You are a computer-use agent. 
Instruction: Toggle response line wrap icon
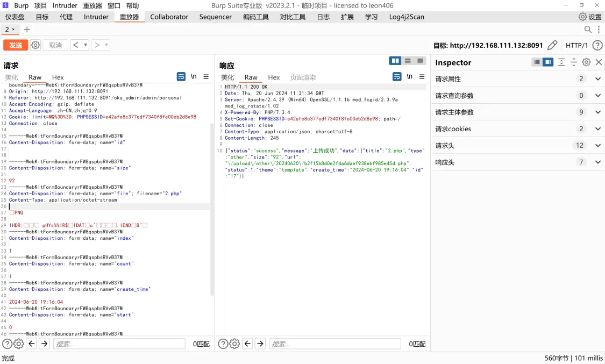pyautogui.click(x=397, y=76)
